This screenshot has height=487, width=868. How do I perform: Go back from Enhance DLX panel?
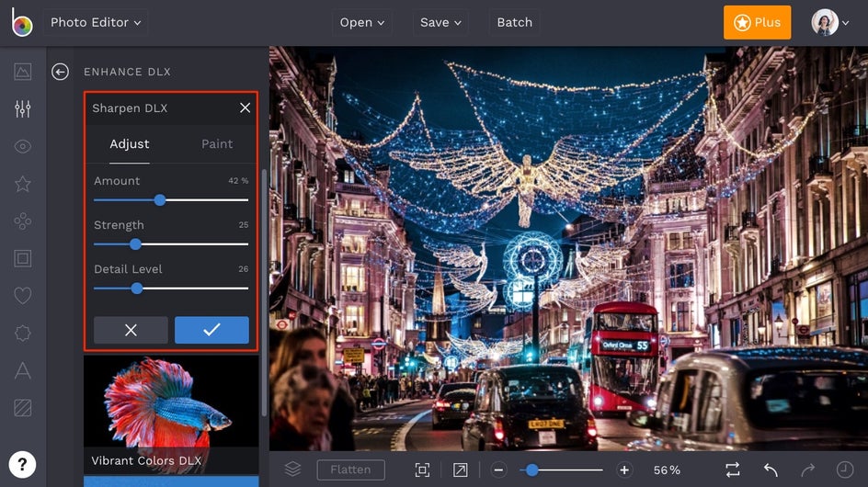[x=61, y=72]
